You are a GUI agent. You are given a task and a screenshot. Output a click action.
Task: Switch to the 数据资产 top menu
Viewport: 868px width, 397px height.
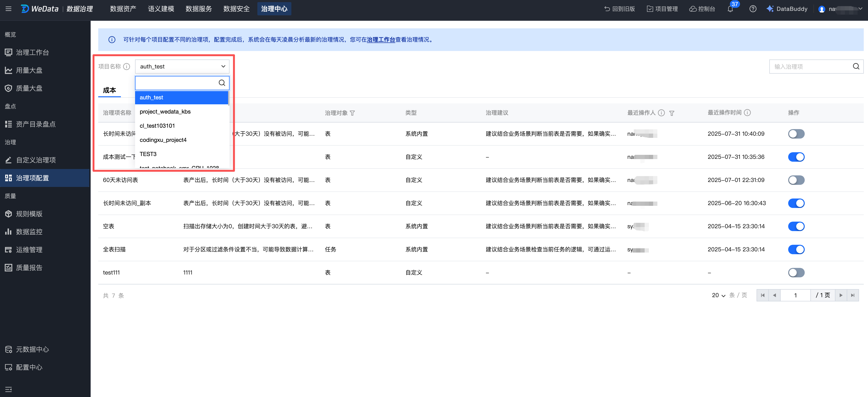[123, 9]
